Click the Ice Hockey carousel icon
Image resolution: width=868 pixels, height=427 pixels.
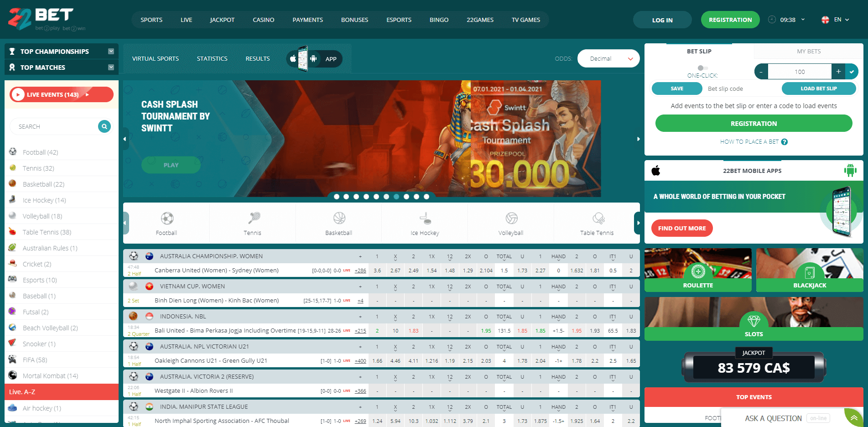click(424, 223)
